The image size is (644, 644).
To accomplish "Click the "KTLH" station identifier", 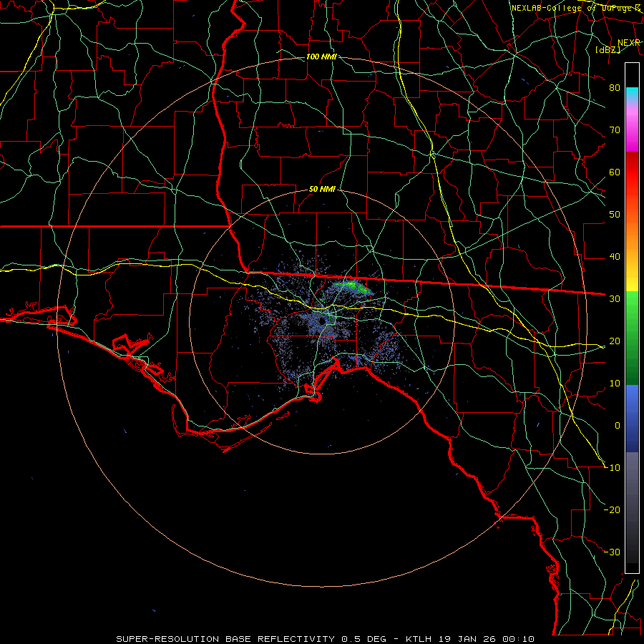I will (x=418, y=639).
